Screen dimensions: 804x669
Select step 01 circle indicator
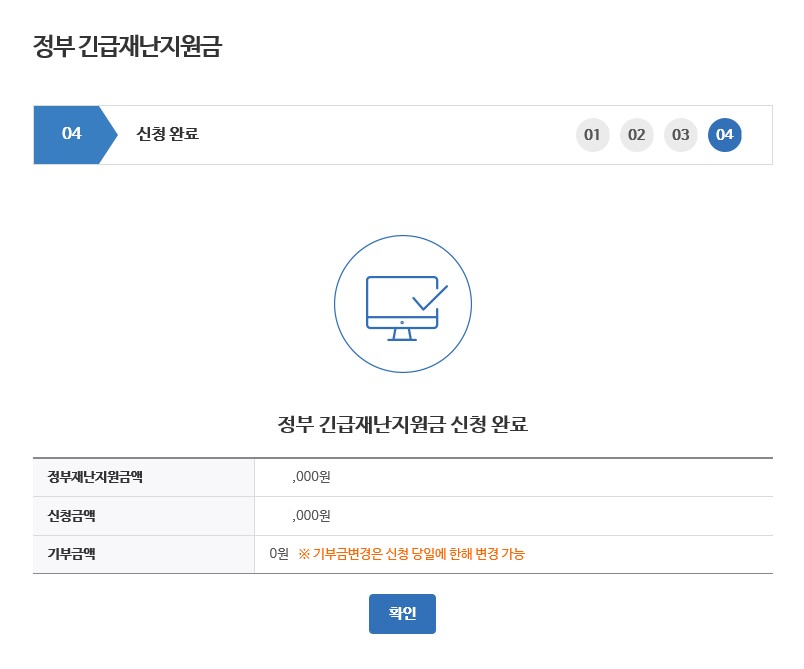pos(592,135)
